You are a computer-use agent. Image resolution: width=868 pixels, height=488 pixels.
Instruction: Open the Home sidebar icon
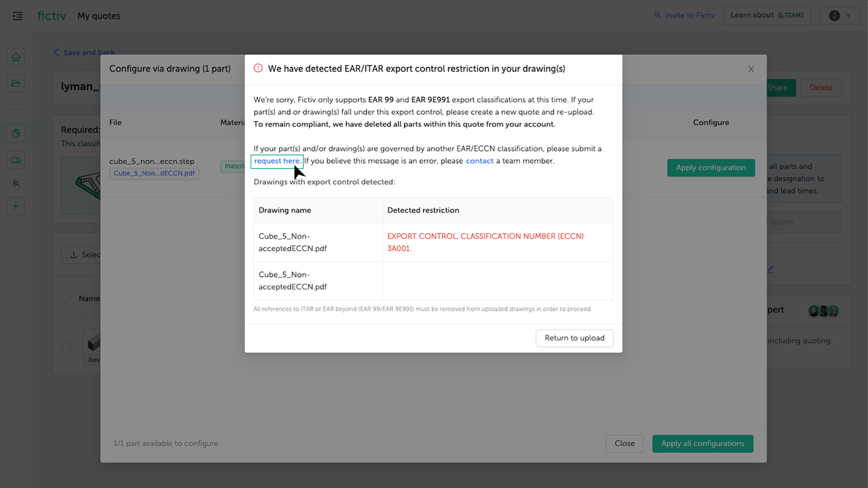[16, 56]
